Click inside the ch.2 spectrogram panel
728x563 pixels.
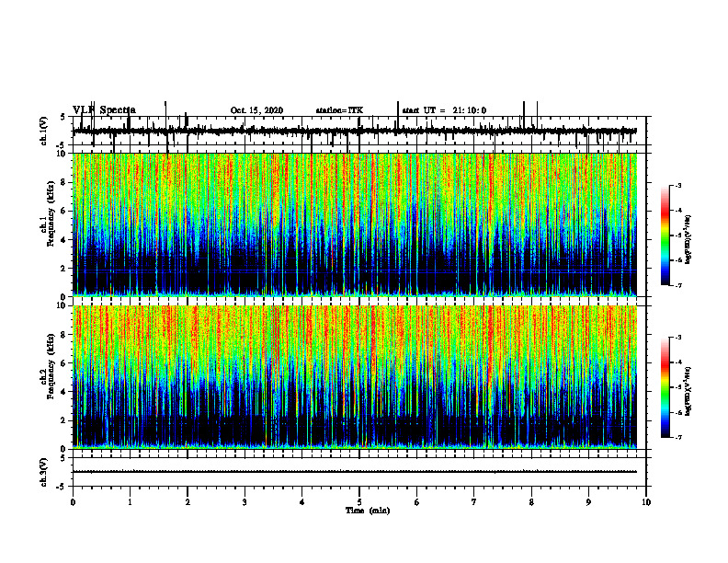pyautogui.click(x=355, y=377)
